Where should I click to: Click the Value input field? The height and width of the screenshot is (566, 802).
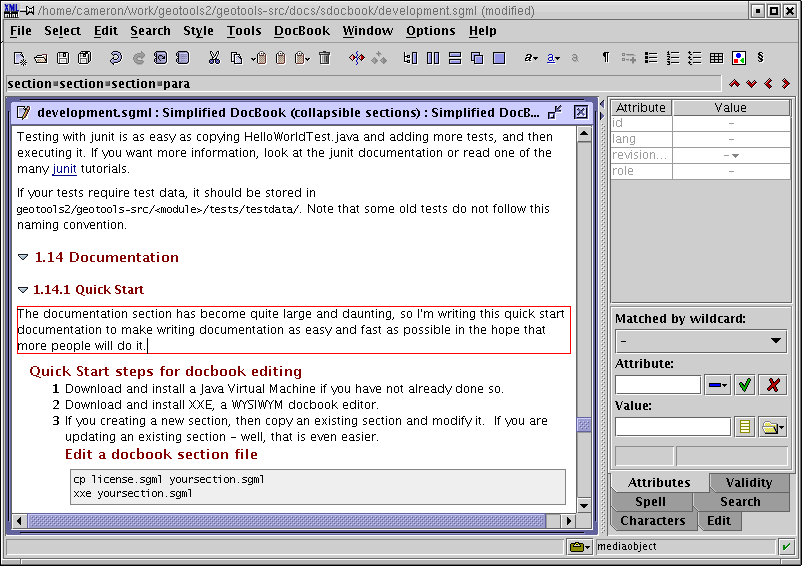(673, 427)
